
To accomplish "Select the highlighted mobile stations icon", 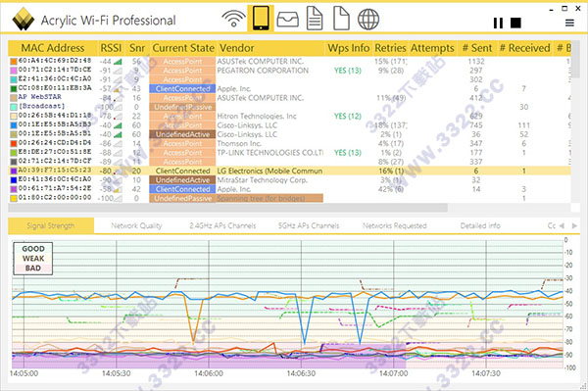I will tap(261, 19).
